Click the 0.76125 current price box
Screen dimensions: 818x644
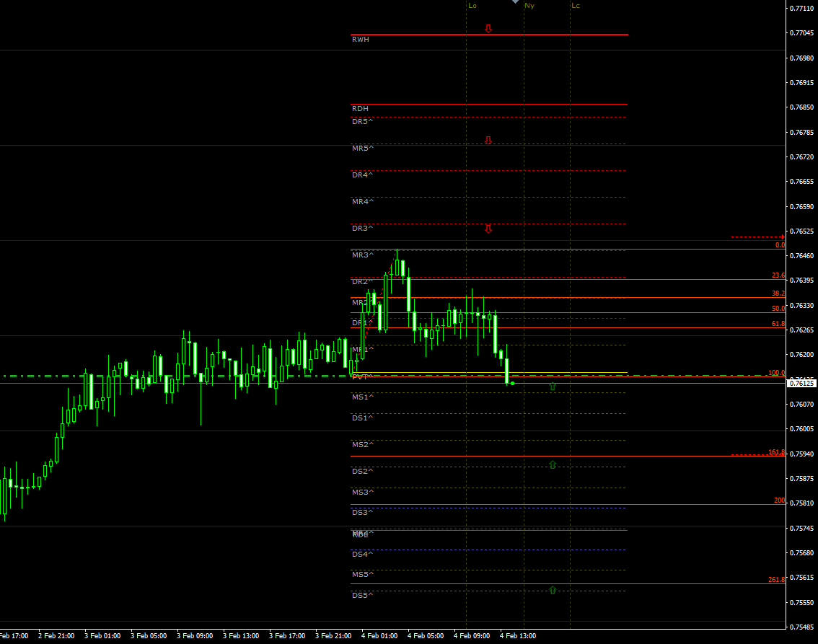tap(800, 384)
